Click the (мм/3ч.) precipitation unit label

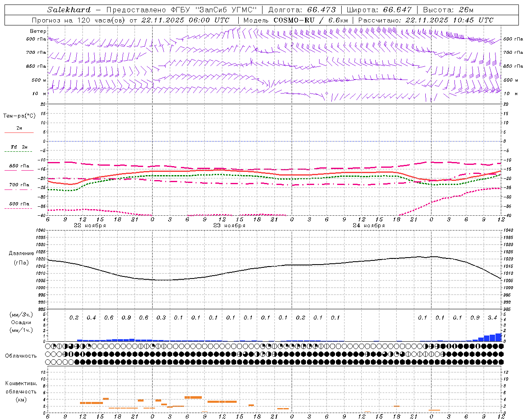(21, 315)
